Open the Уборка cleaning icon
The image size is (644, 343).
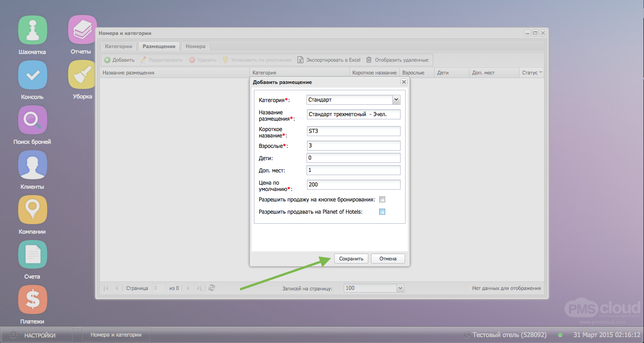coord(82,75)
